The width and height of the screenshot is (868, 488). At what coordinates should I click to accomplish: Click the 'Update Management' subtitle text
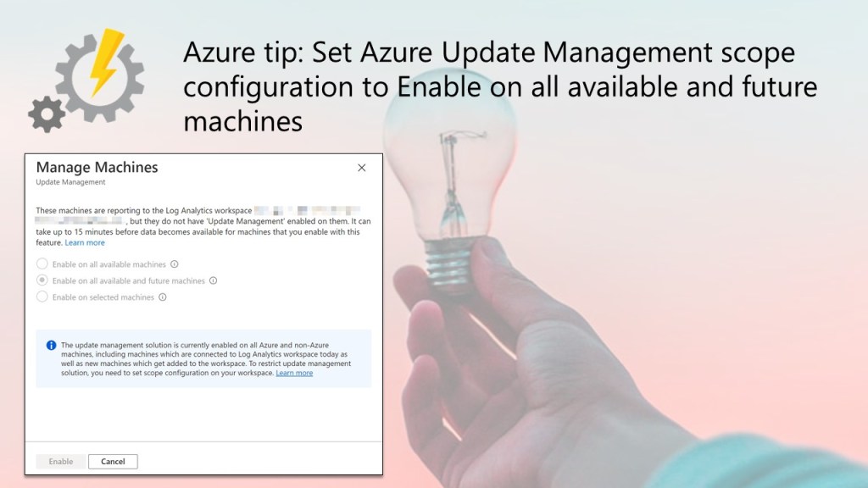coord(70,182)
